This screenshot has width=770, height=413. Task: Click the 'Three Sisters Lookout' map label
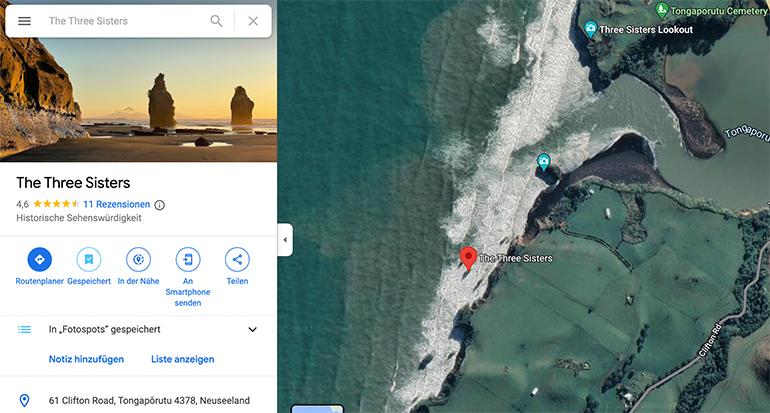click(646, 29)
